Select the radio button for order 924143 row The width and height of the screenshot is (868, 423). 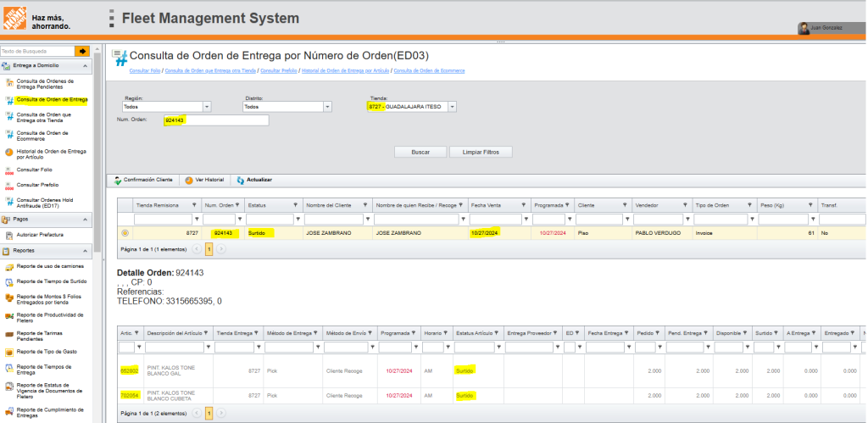[x=125, y=233]
